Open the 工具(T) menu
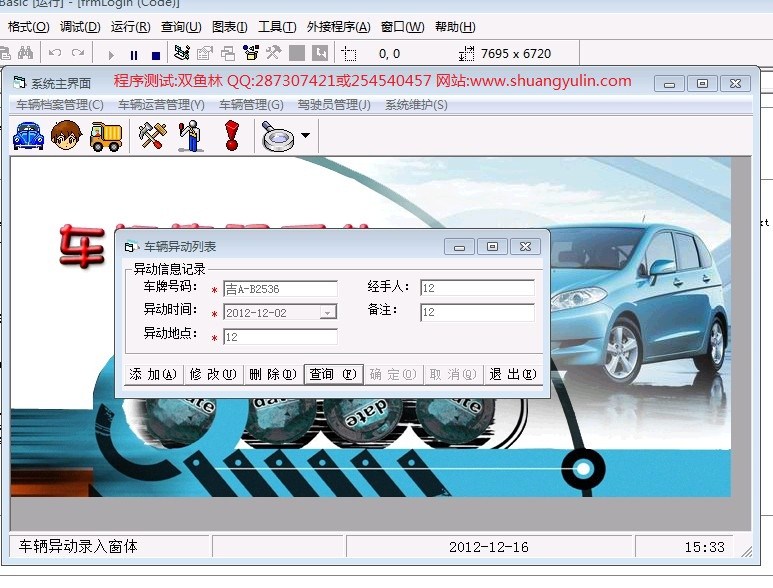This screenshot has height=588, width=773. pyautogui.click(x=277, y=27)
